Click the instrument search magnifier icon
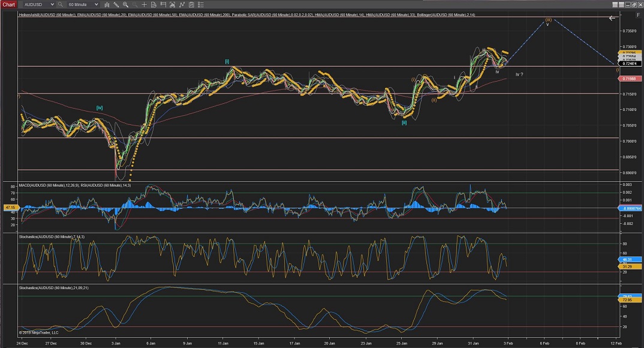This screenshot has height=348, width=644. click(x=61, y=5)
